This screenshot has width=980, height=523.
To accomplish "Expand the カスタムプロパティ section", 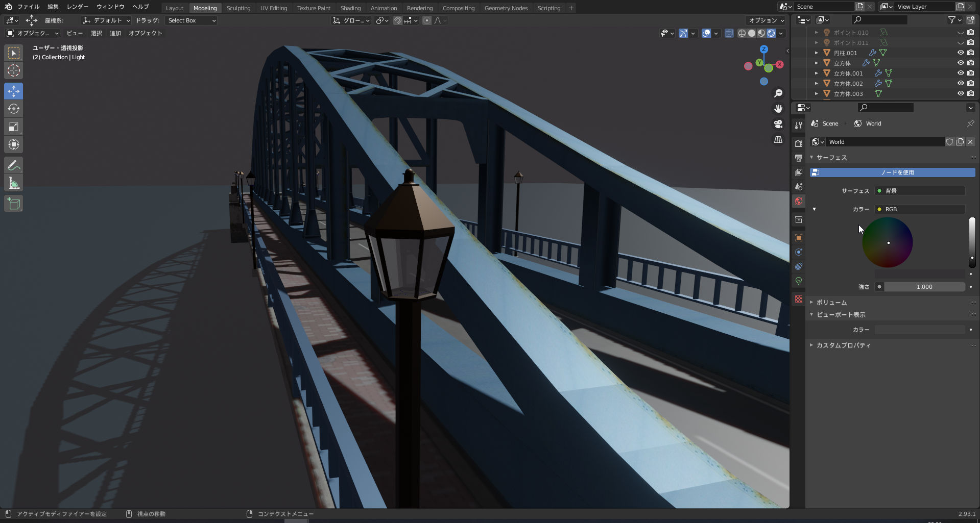I will [x=843, y=345].
